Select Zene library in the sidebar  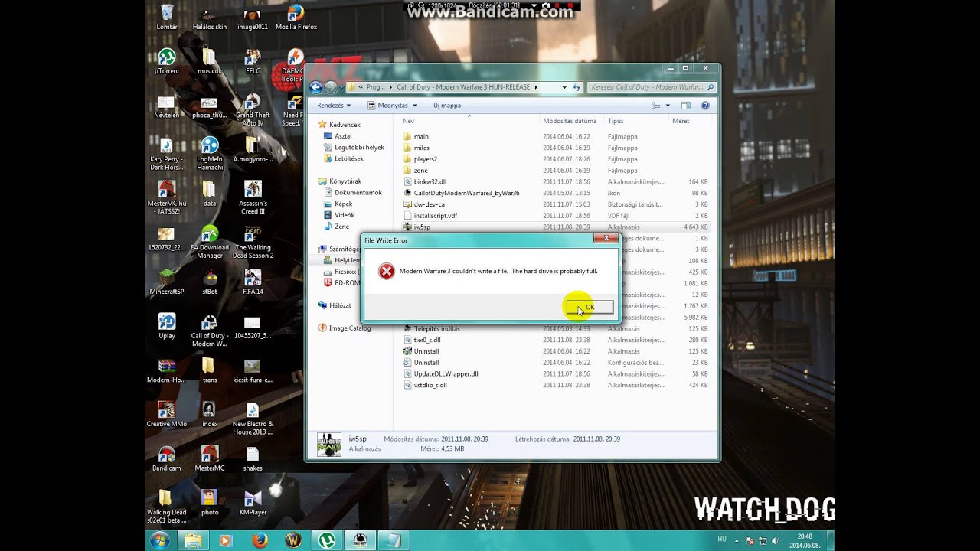(x=341, y=227)
